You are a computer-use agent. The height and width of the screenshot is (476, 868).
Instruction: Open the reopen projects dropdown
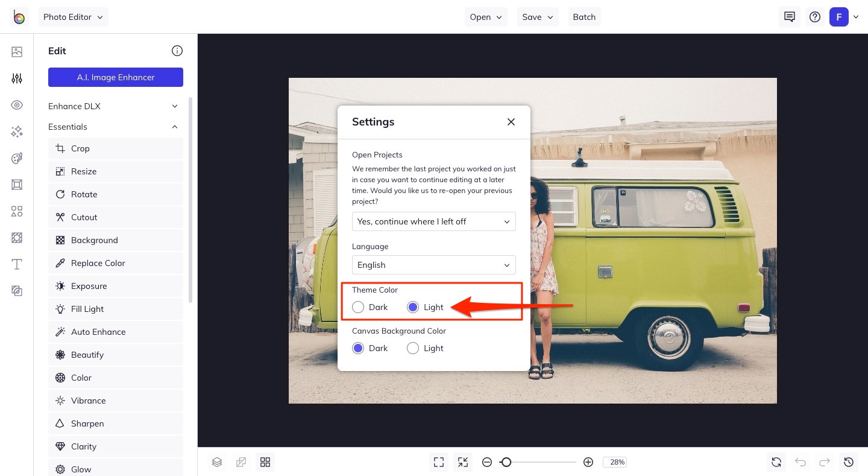click(x=434, y=221)
